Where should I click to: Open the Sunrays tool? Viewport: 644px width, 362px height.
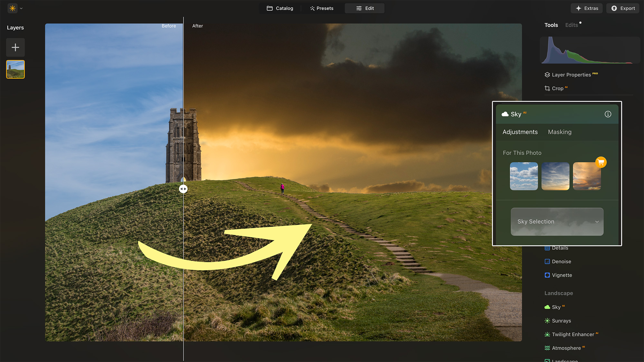(x=558, y=321)
